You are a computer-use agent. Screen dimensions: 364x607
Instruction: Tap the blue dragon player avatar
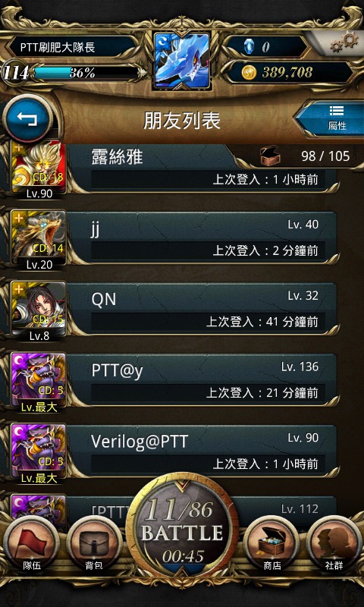[x=182, y=61]
